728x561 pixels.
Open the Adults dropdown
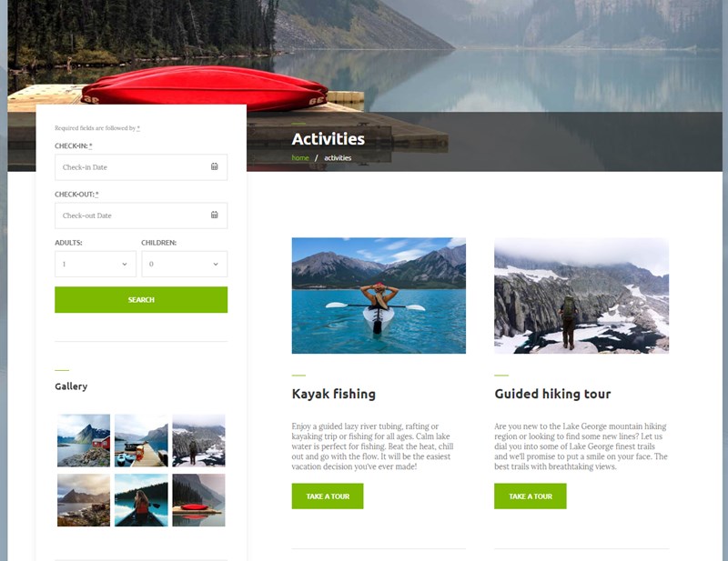pos(96,264)
